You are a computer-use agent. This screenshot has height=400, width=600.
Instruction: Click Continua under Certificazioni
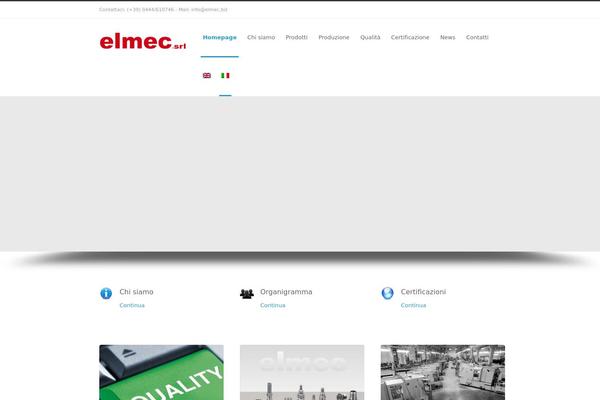413,305
